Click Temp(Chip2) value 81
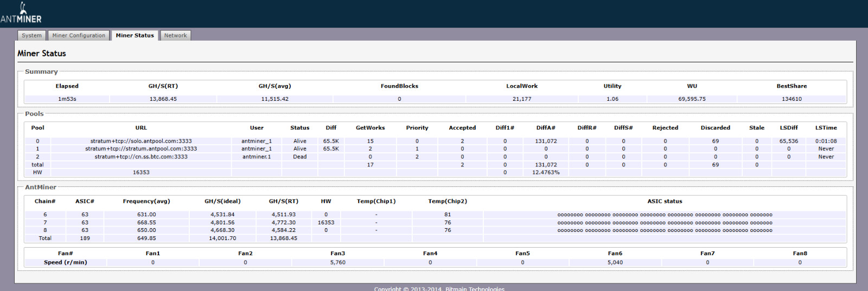This screenshot has height=291, width=868. tap(448, 215)
